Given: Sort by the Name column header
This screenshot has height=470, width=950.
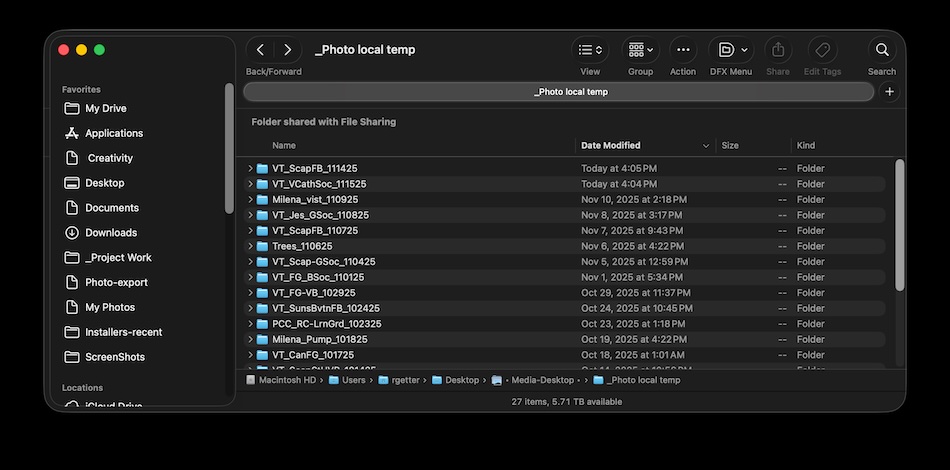Looking at the screenshot, I should [284, 145].
